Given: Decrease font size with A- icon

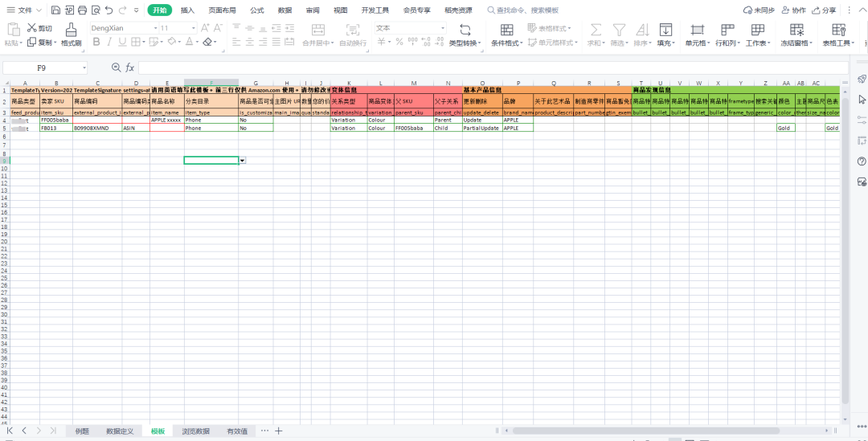Looking at the screenshot, I should coord(218,27).
